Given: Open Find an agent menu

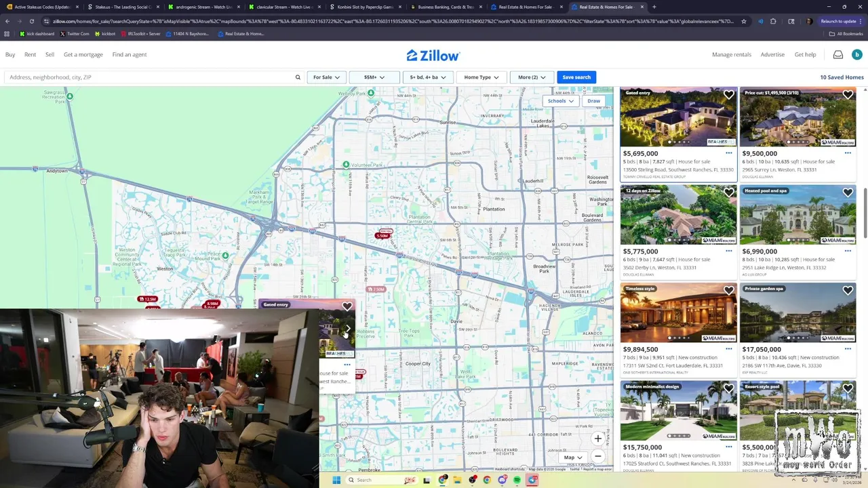Looking at the screenshot, I should [x=130, y=55].
